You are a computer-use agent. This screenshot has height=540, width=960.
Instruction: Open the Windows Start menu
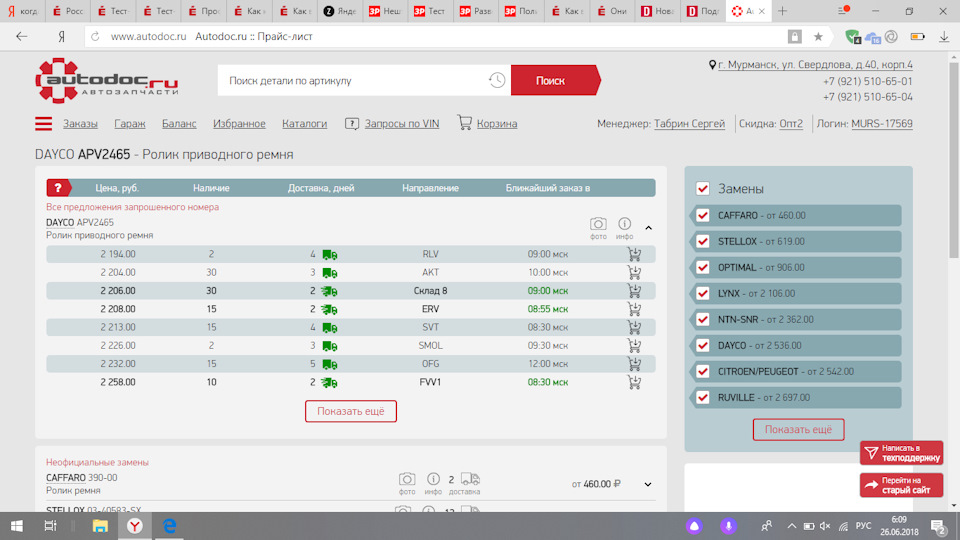tap(17, 526)
